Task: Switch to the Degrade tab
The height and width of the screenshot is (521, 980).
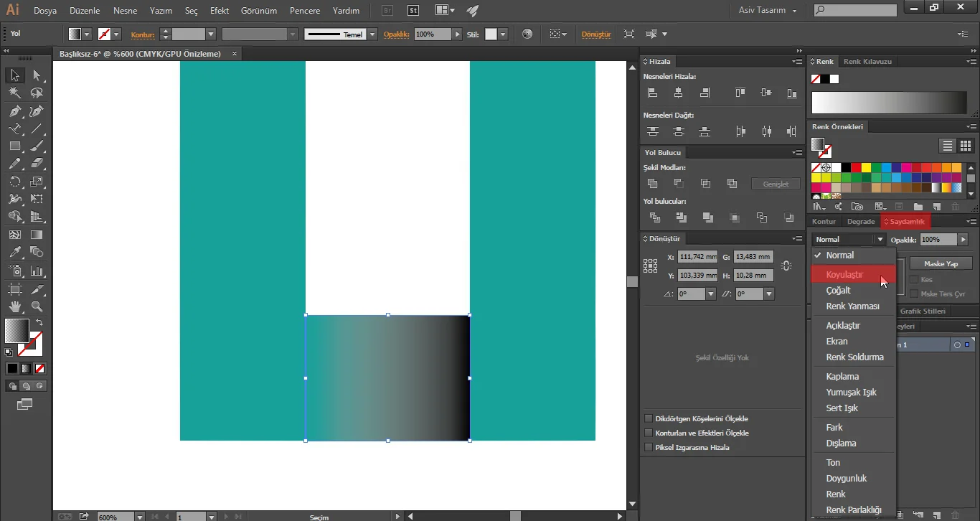Action: (x=861, y=222)
